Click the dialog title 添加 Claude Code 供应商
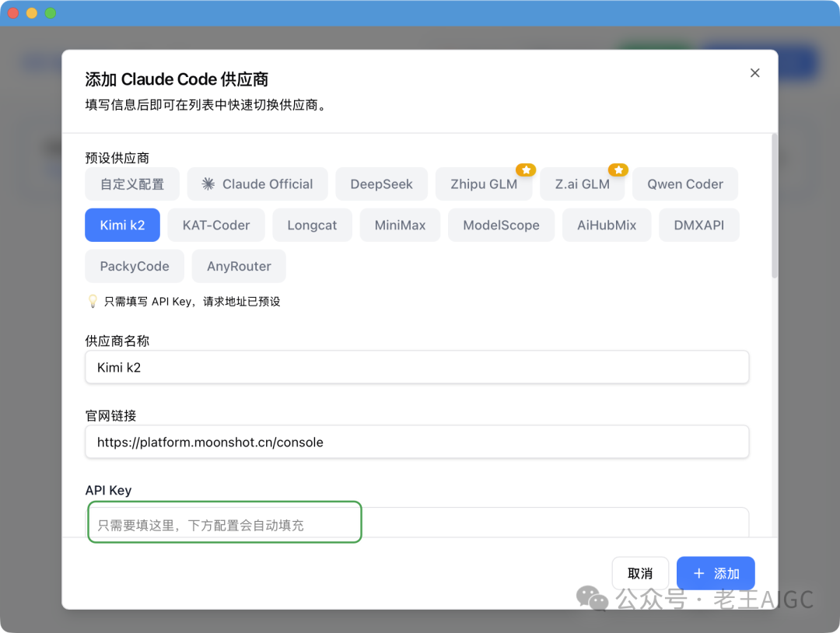The height and width of the screenshot is (633, 840). tap(177, 79)
